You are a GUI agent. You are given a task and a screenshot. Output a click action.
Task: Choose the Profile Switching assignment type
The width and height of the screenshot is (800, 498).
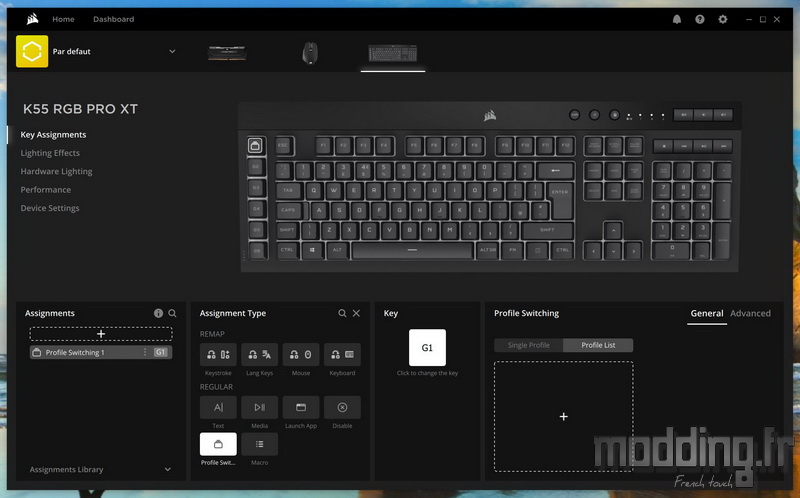coord(218,444)
